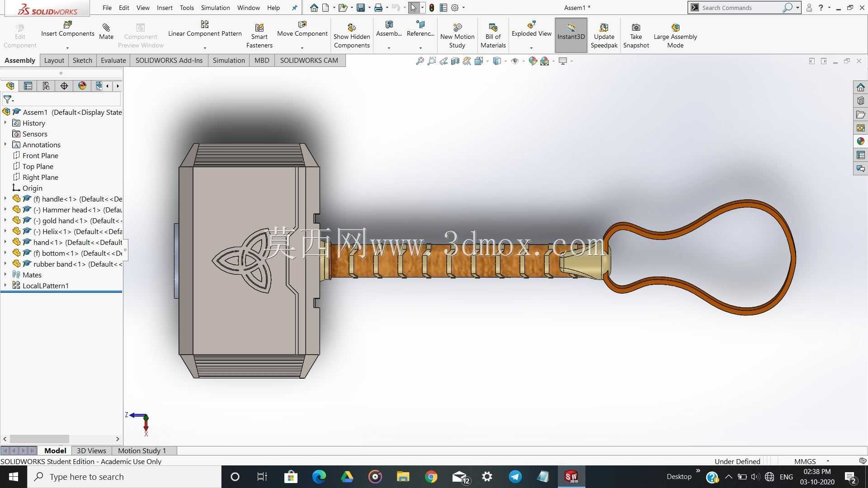Click the Exploded View tool

531,29
